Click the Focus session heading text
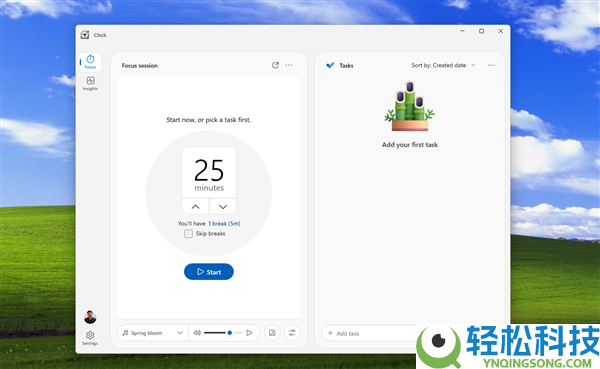600x369 pixels. pyautogui.click(x=140, y=65)
